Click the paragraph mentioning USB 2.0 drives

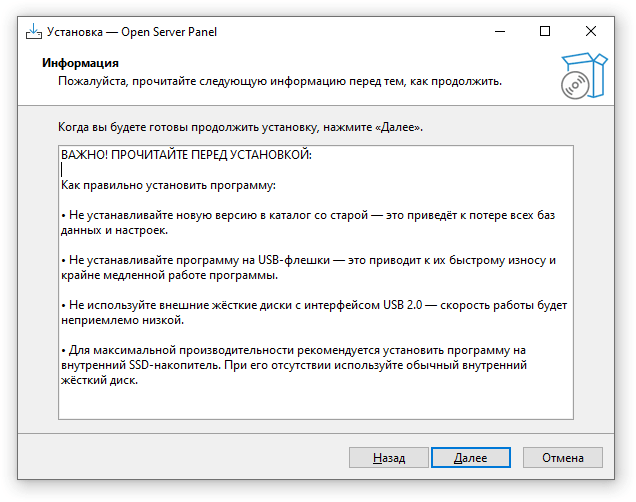pyautogui.click(x=314, y=313)
